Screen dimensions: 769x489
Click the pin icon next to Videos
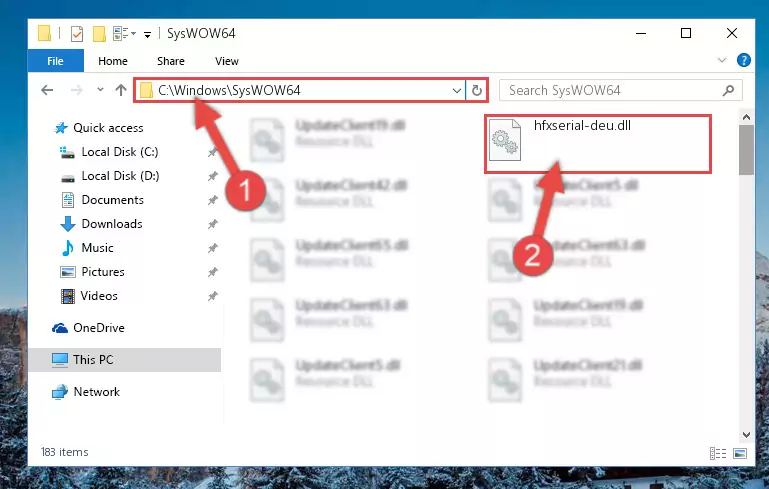tap(212, 296)
